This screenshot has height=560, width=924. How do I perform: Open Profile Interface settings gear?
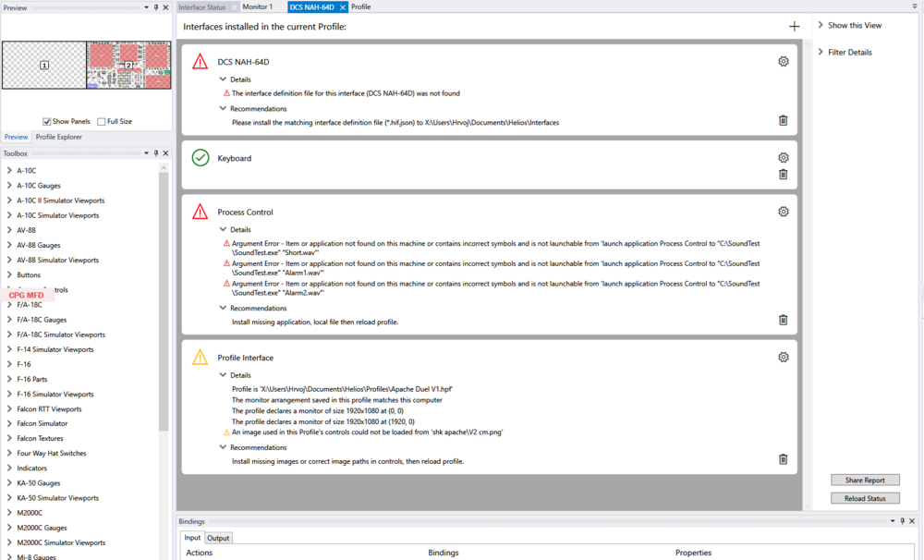pos(784,358)
